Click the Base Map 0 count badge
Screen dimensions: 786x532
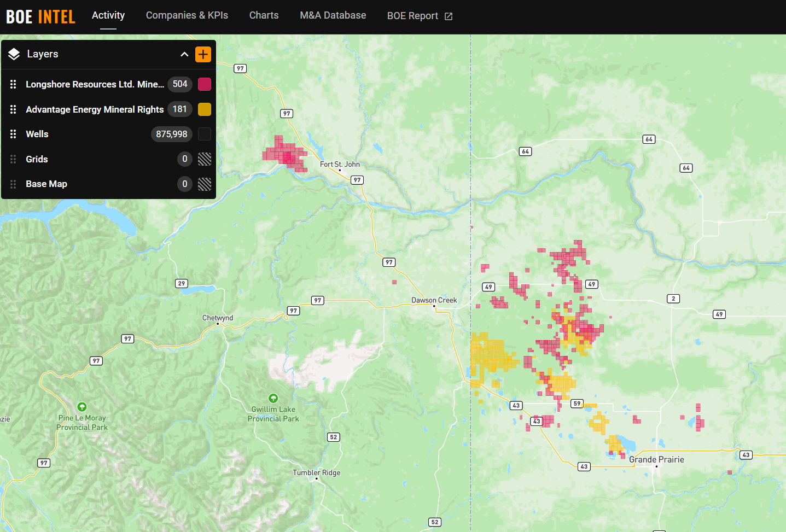[185, 184]
